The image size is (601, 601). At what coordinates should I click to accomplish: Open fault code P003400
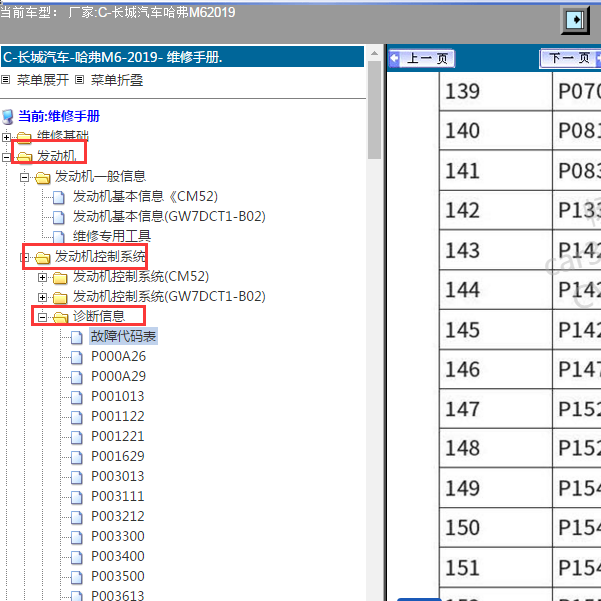[x=118, y=556]
